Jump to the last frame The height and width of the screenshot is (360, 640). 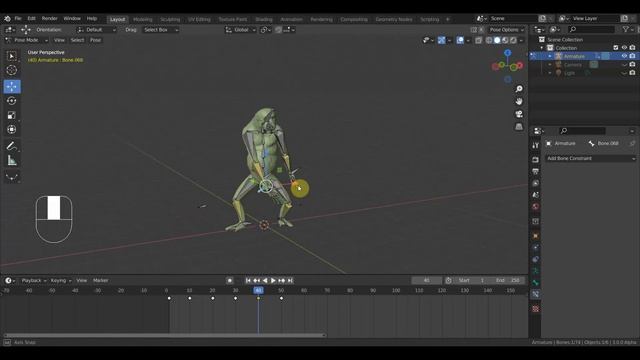tap(290, 280)
